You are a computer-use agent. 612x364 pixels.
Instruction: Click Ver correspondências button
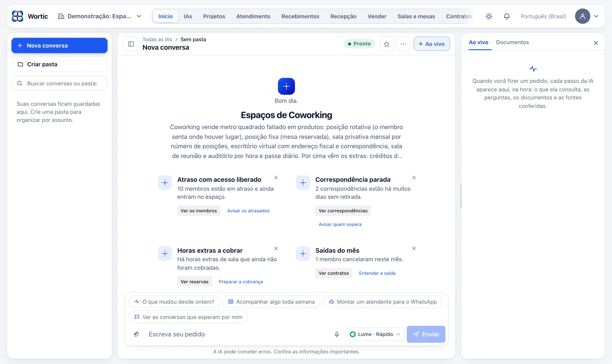click(x=343, y=211)
